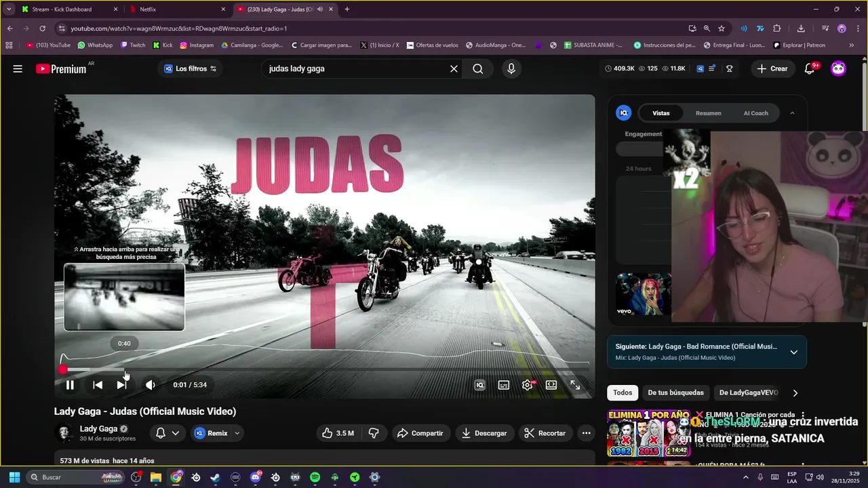
Task: Open the Crear menu
Action: [x=772, y=68]
